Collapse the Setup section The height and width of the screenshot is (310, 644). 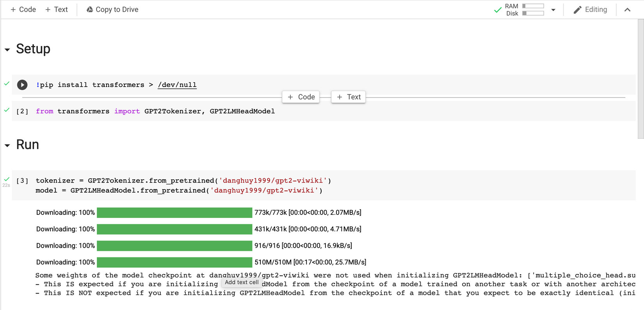coord(7,50)
